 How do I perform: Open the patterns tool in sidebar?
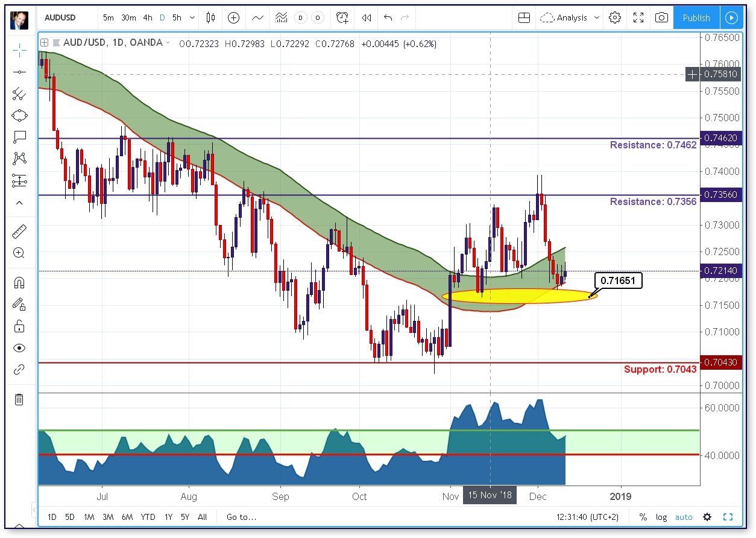click(19, 159)
